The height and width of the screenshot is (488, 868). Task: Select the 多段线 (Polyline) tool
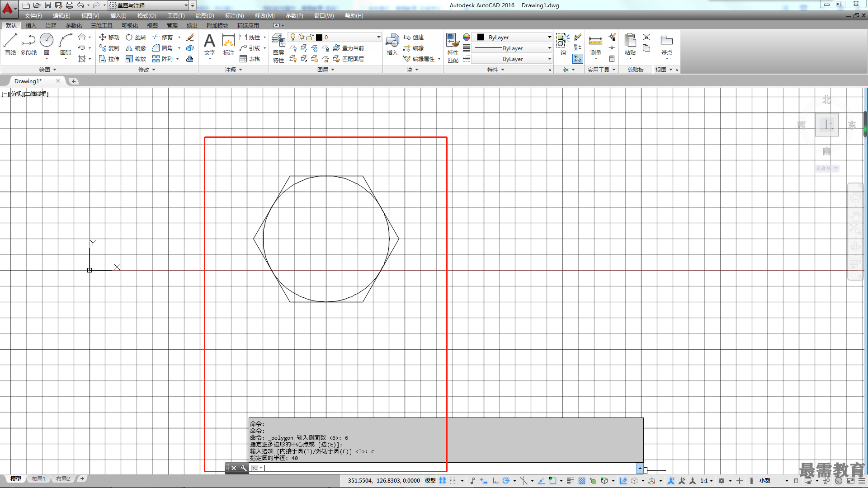click(x=28, y=44)
